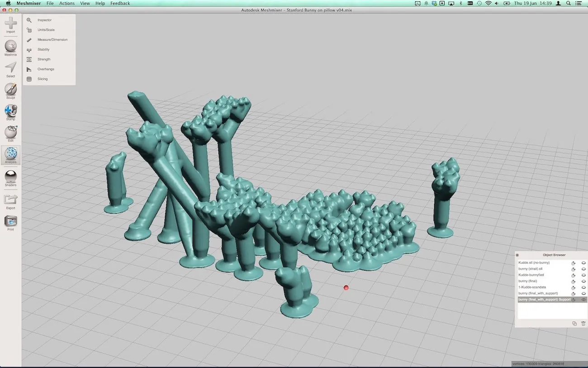The height and width of the screenshot is (368, 588).
Task: Delete selected object with the trash button
Action: (583, 323)
